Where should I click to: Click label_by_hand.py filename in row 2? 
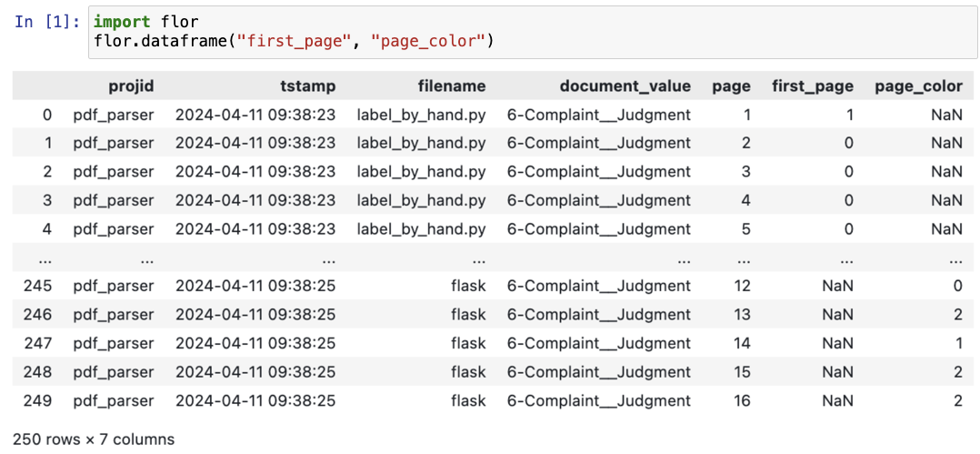[x=421, y=172]
